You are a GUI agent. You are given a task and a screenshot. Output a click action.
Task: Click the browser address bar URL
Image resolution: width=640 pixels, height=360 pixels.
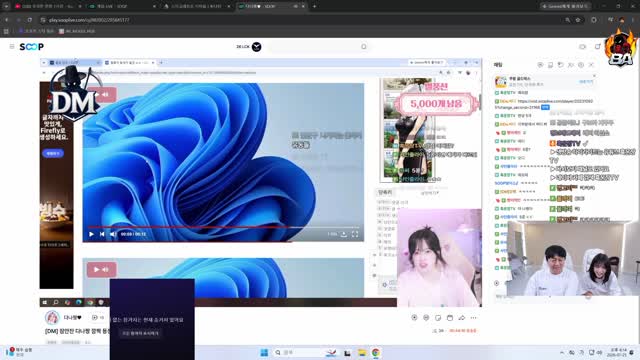89,20
